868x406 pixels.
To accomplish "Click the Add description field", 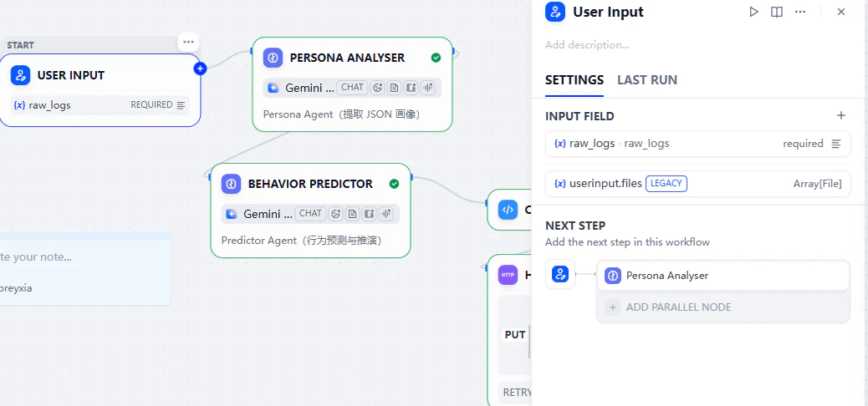I will pos(587,45).
